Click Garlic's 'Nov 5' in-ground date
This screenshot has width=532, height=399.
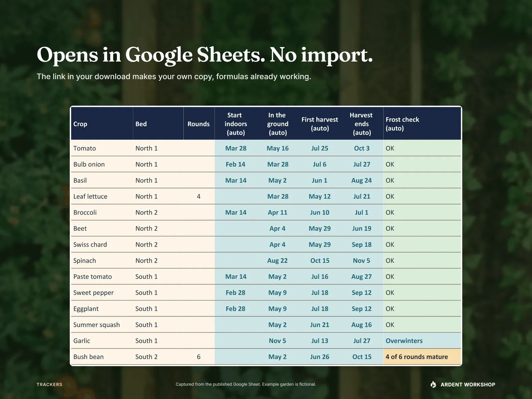pos(277,341)
